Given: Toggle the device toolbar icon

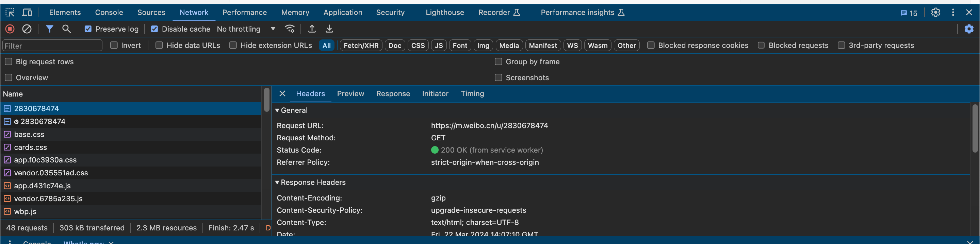Looking at the screenshot, I should (x=27, y=13).
